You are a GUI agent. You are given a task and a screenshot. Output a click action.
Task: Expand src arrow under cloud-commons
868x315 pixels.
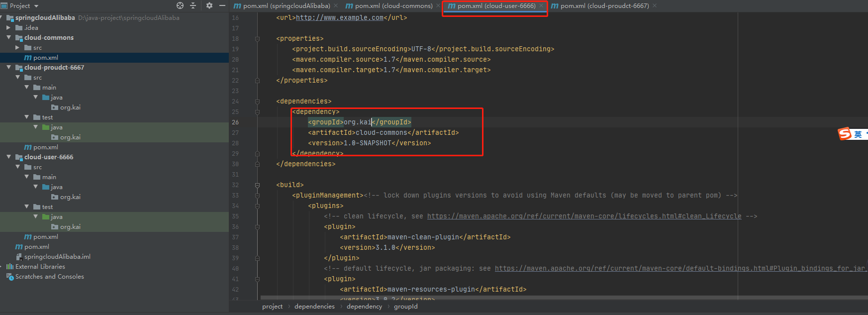coord(17,48)
